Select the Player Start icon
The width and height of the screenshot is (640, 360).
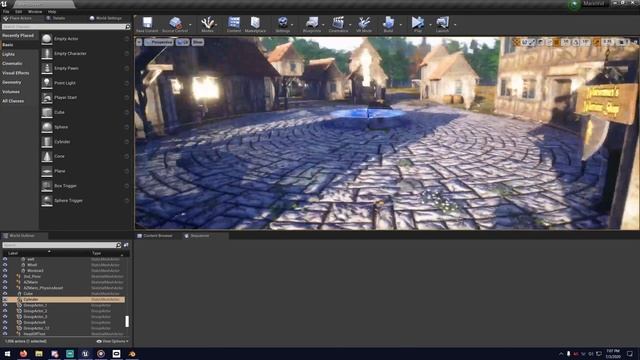coord(47,98)
